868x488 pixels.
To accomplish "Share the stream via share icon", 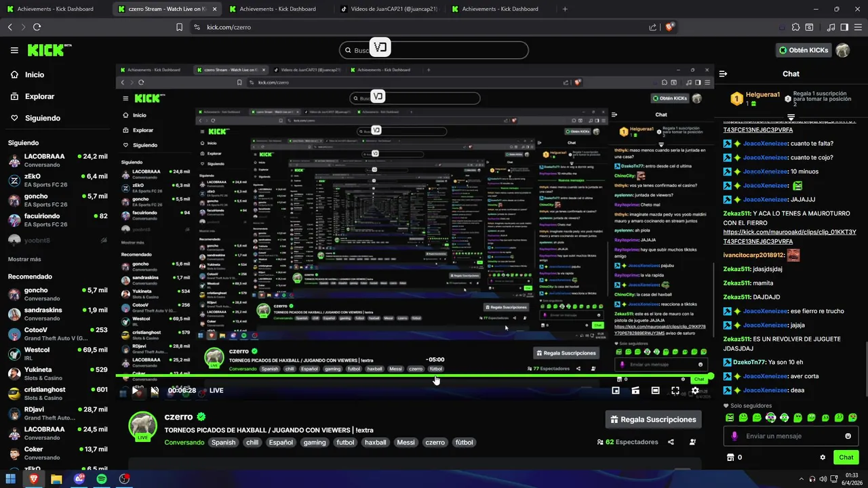I will point(671,442).
